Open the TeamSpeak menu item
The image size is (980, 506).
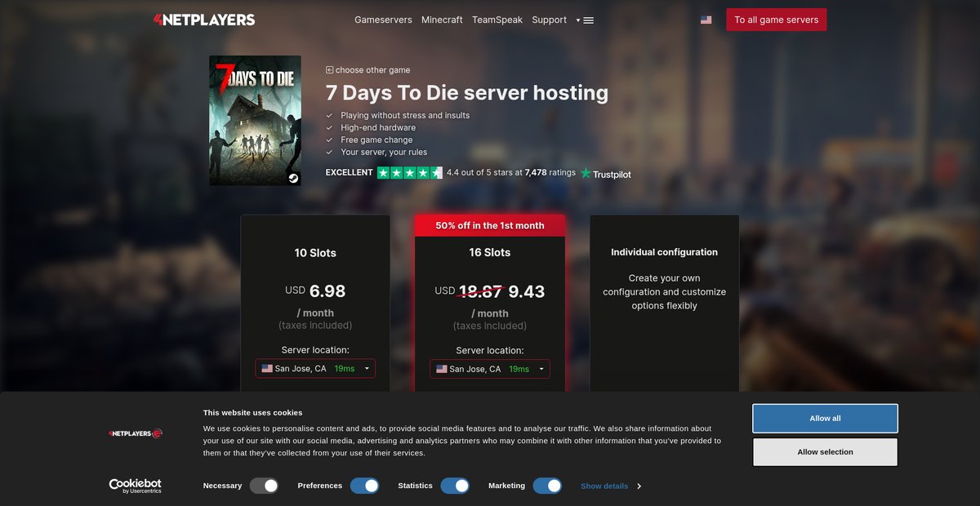click(497, 20)
